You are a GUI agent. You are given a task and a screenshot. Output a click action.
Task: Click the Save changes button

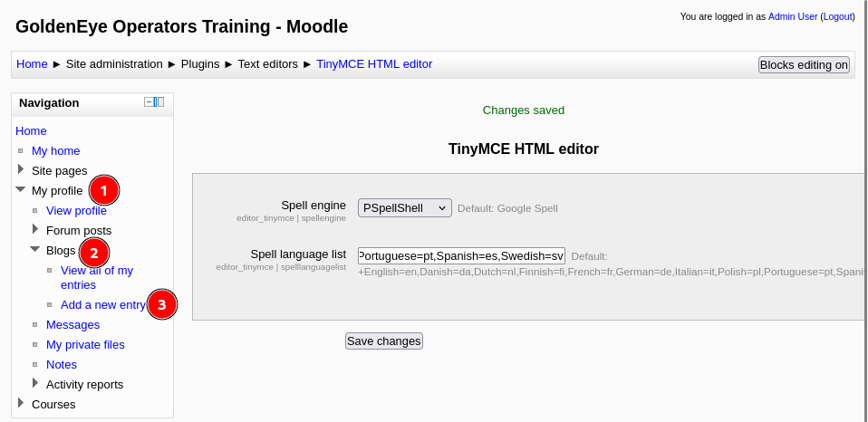[384, 340]
